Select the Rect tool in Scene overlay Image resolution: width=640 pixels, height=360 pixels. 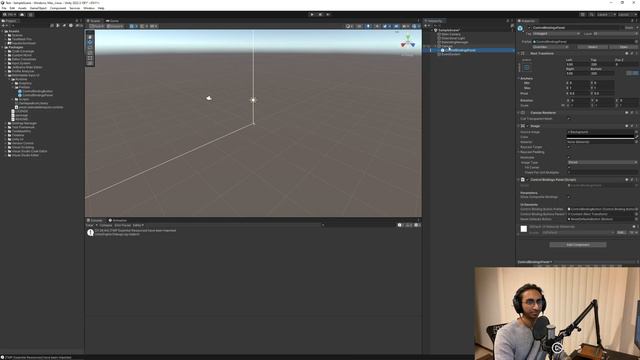(x=90, y=58)
